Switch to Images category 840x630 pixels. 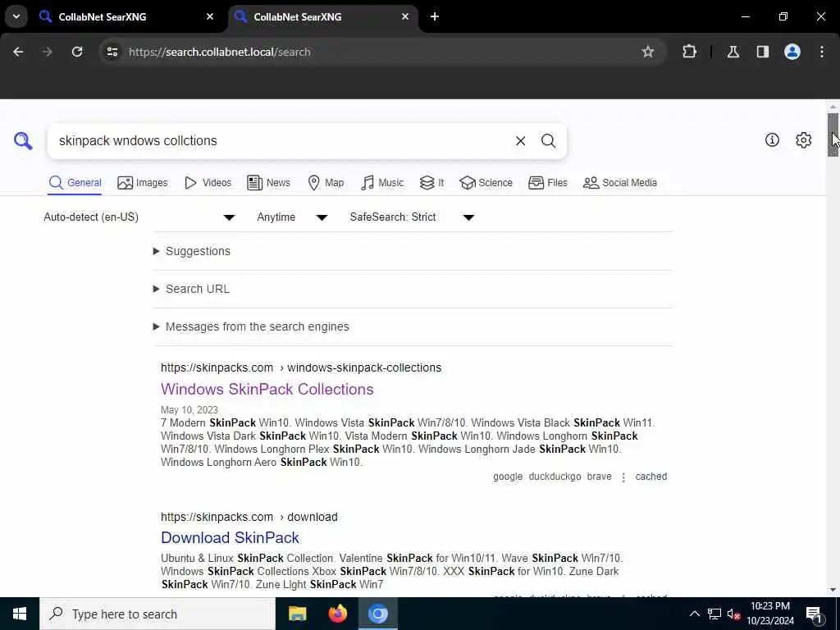[143, 183]
